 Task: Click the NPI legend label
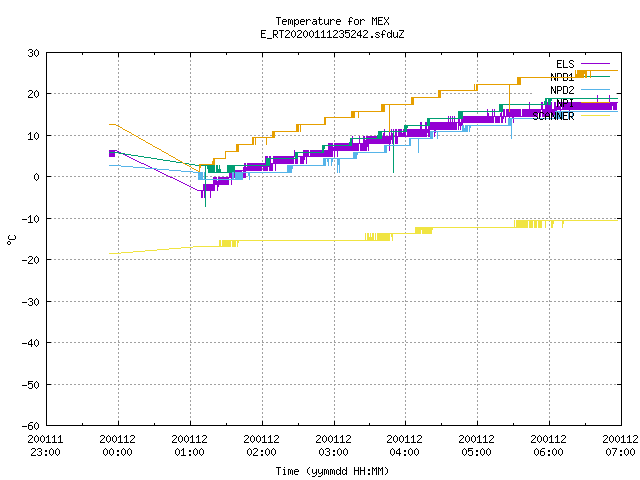(x=565, y=103)
